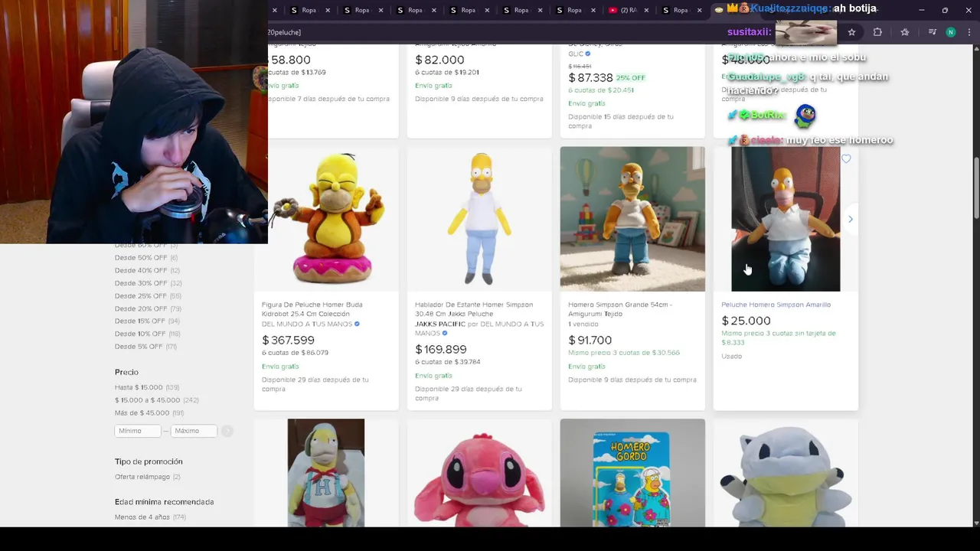The height and width of the screenshot is (551, 980).
Task: Filter by Desde 40% OFF
Action: (147, 270)
